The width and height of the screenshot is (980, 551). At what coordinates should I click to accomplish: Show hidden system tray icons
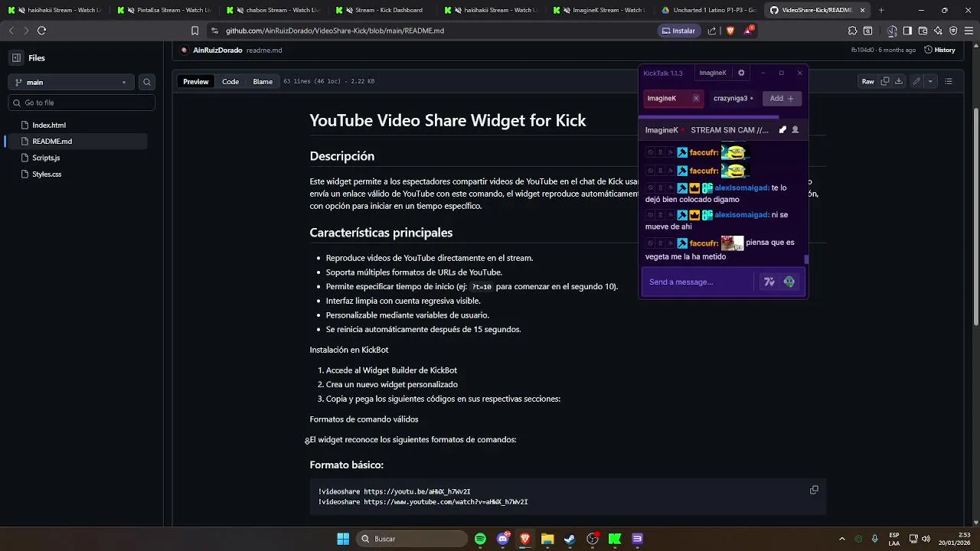[x=842, y=539]
